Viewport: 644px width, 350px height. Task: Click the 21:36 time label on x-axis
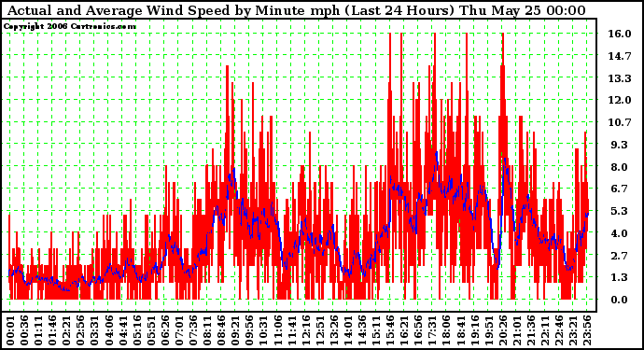[x=531, y=330]
